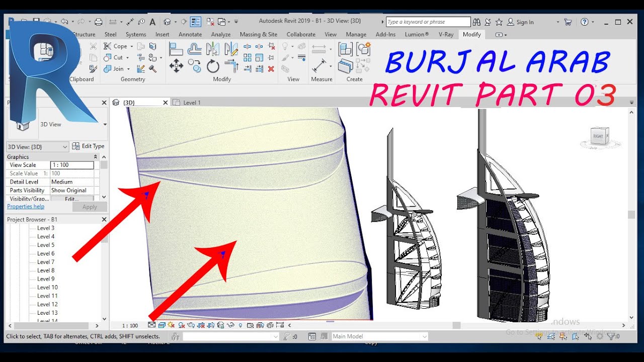Image resolution: width=644 pixels, height=362 pixels.
Task: Activate the Copy tool in Modify panel
Action: coord(195,65)
